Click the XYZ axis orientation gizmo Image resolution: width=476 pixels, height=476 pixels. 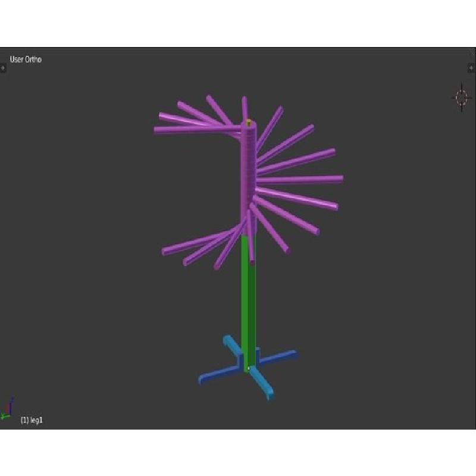(7, 408)
